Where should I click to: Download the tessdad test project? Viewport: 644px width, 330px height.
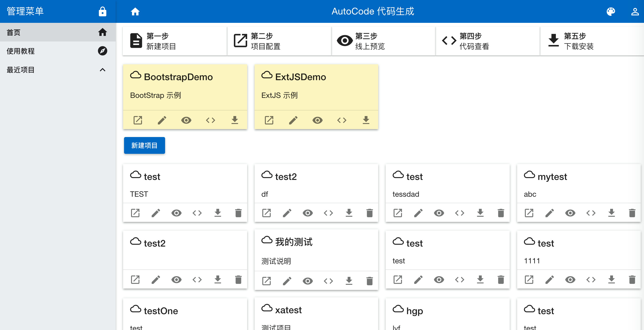[480, 213]
